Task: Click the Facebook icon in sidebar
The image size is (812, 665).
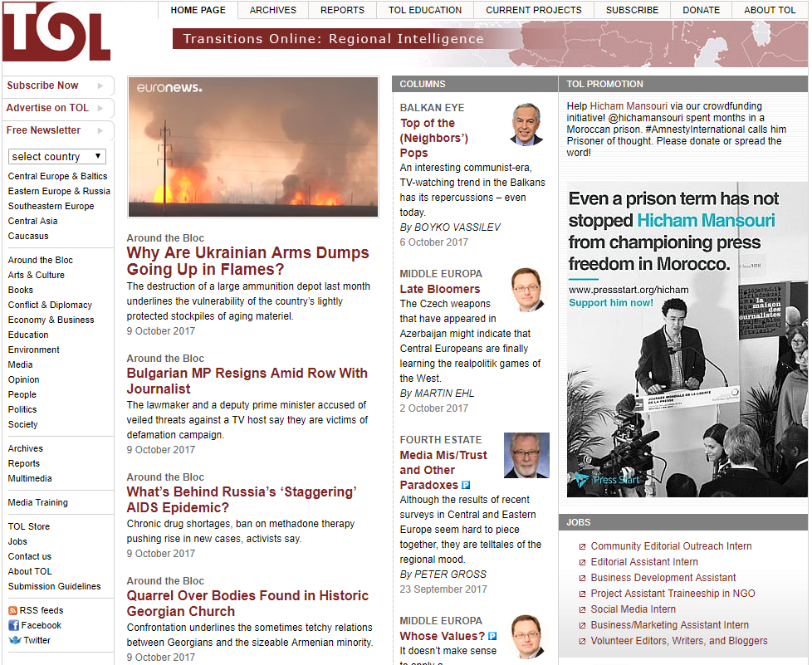Action: pyautogui.click(x=13, y=626)
